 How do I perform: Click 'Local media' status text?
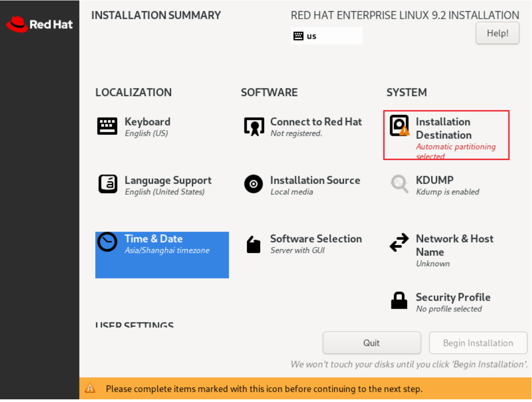click(292, 192)
